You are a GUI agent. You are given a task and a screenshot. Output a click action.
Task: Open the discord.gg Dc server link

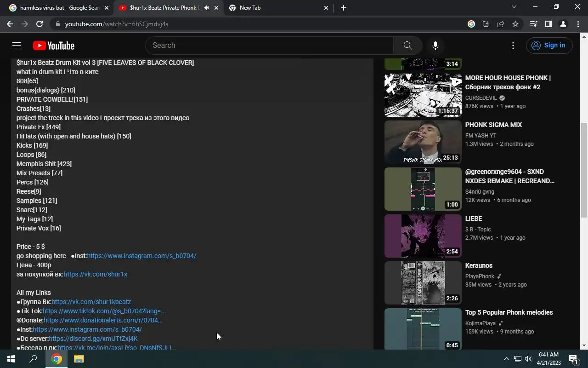(x=93, y=339)
